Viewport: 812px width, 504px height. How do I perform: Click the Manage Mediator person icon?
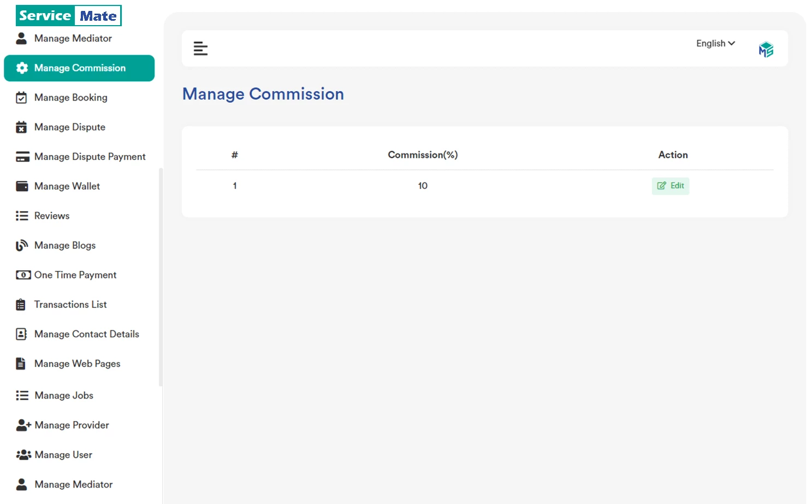[21, 38]
